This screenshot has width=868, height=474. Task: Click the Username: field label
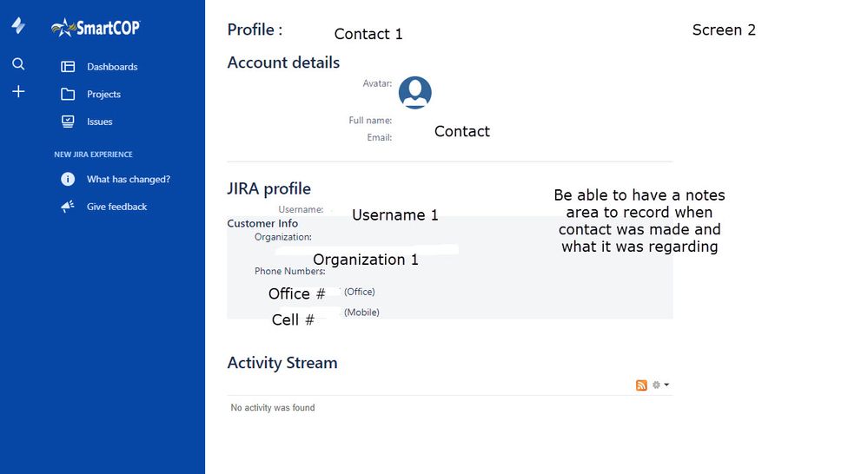(301, 209)
